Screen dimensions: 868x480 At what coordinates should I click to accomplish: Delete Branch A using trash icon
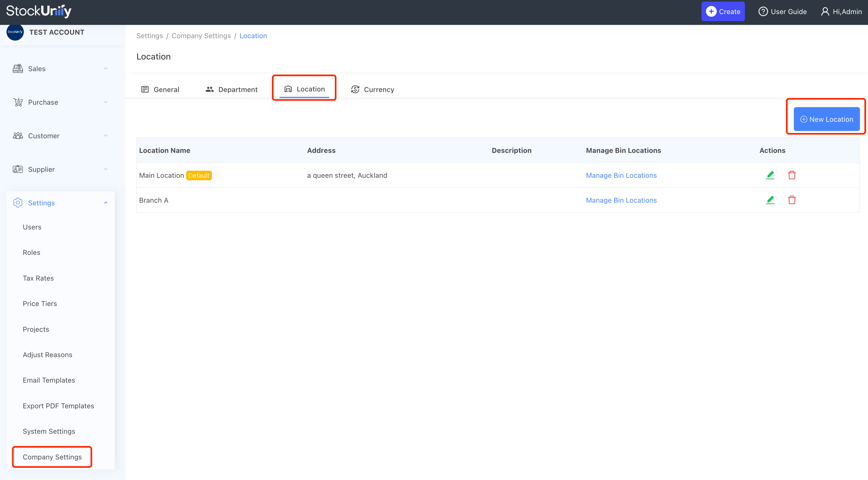(791, 200)
